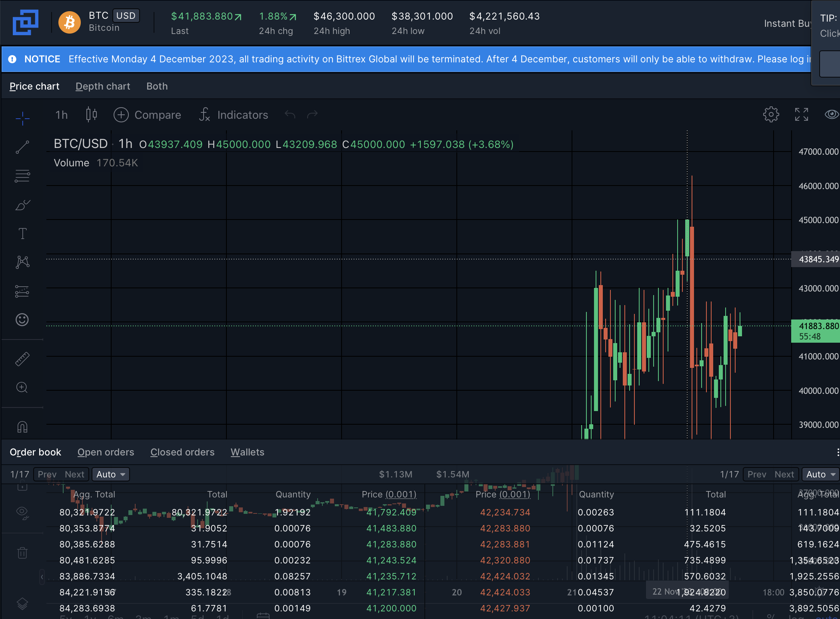Click the NOTICE alert icon
The image size is (840, 619).
tap(12, 59)
